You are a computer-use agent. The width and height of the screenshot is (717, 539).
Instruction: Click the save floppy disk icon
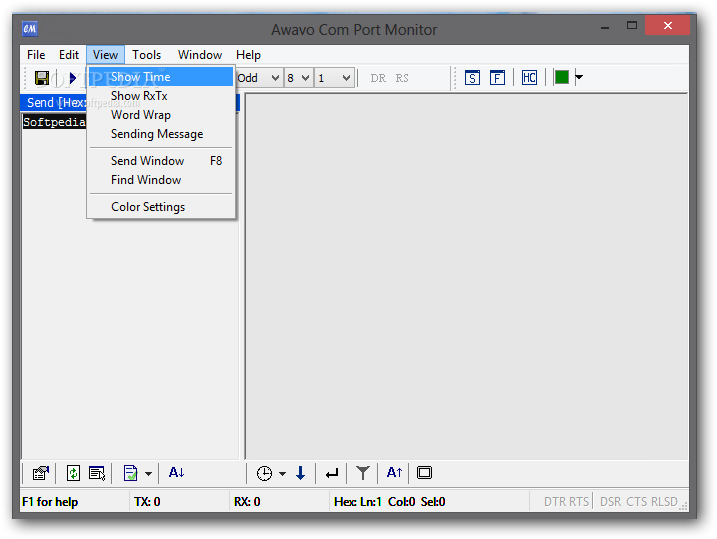point(42,78)
